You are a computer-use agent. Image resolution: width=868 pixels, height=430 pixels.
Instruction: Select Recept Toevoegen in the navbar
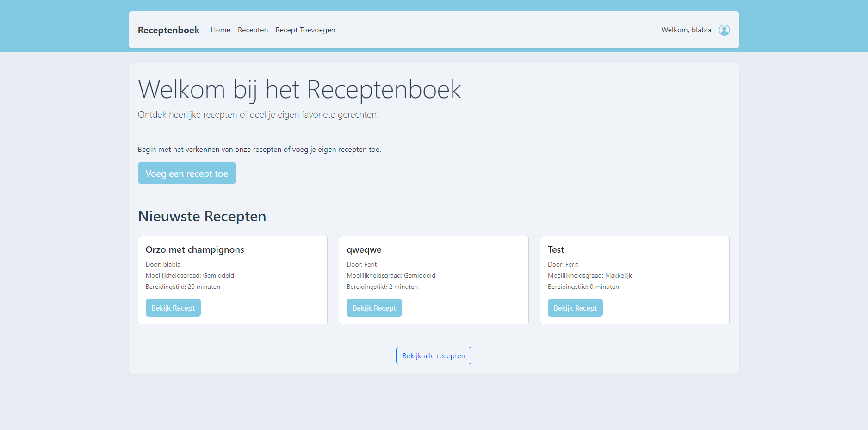pos(305,30)
